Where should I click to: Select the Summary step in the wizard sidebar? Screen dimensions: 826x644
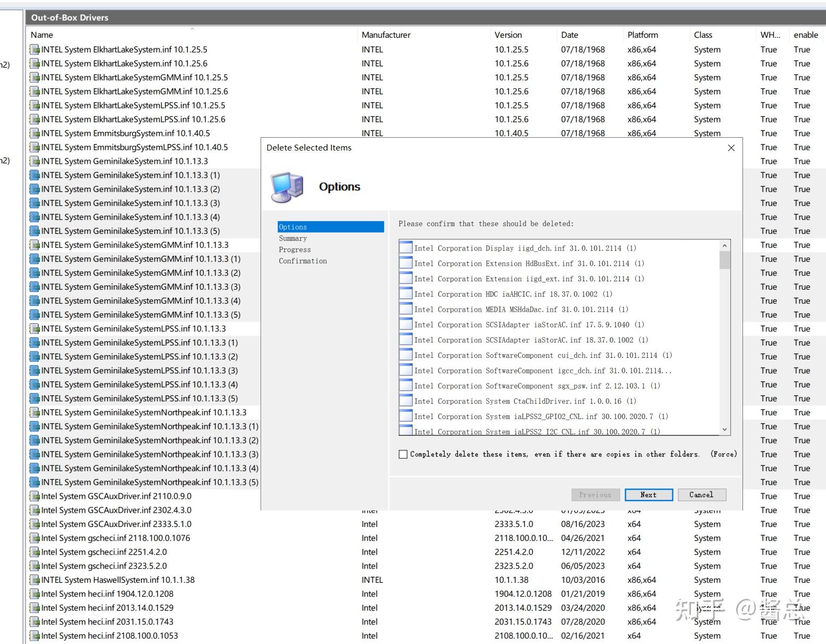[293, 238]
